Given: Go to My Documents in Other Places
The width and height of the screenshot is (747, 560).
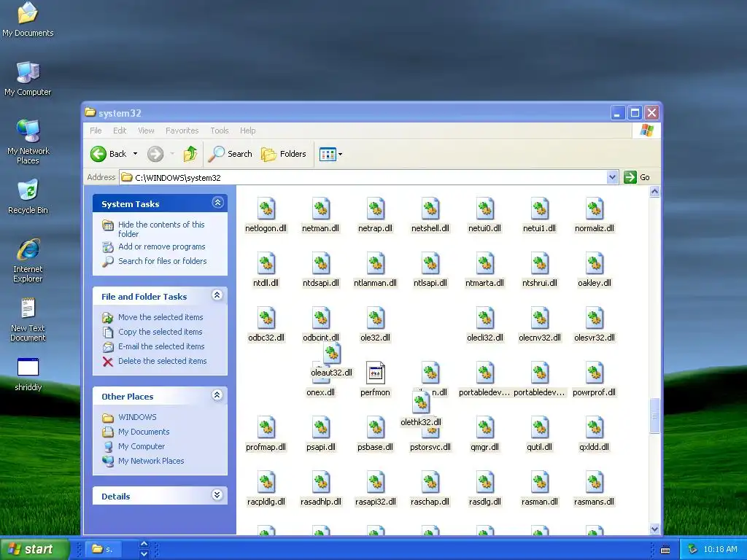Looking at the screenshot, I should (144, 432).
